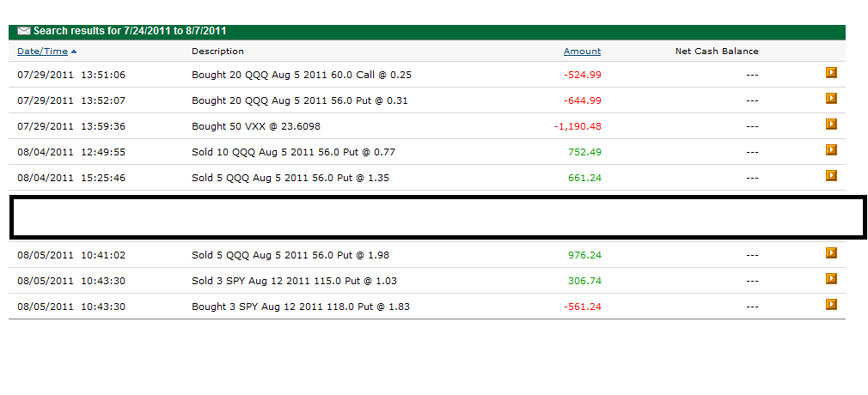Click Sold 3 SPY Aug 12 2011 115.0 Put description
Image resolution: width=868 pixels, height=395 pixels.
[x=295, y=281]
